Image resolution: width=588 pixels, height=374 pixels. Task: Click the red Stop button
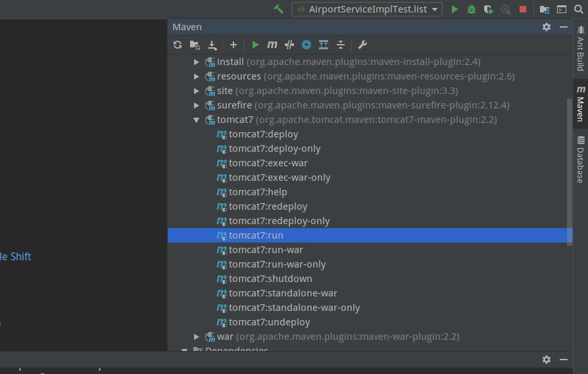click(522, 9)
